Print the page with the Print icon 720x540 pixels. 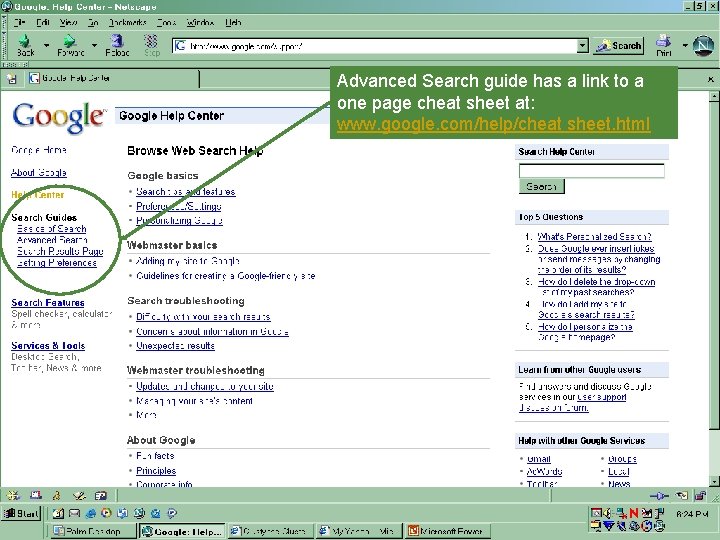point(664,45)
